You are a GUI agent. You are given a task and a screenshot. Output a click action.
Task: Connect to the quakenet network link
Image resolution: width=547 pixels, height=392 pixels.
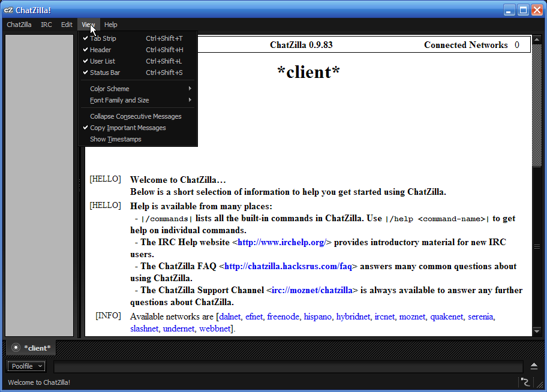[x=446, y=316]
